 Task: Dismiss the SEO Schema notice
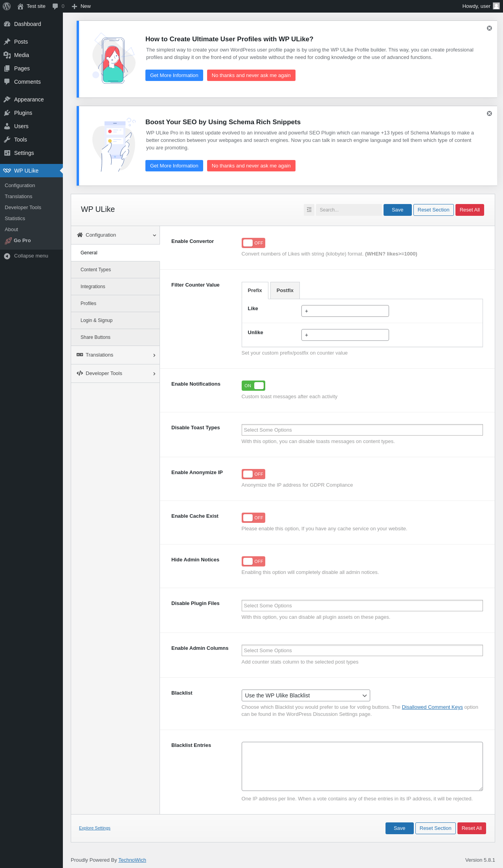coord(489,114)
